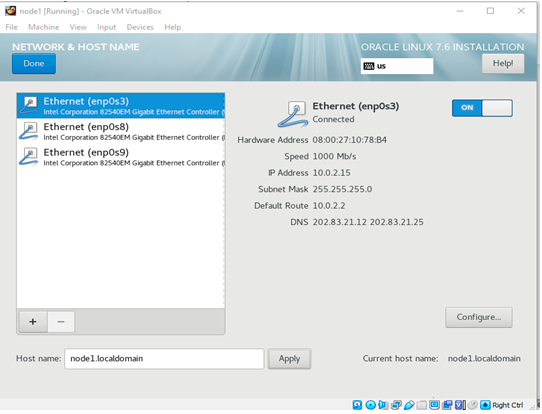Click the USB devices status icon
Image resolution: width=542 pixels, height=414 pixels.
pyautogui.click(x=409, y=405)
